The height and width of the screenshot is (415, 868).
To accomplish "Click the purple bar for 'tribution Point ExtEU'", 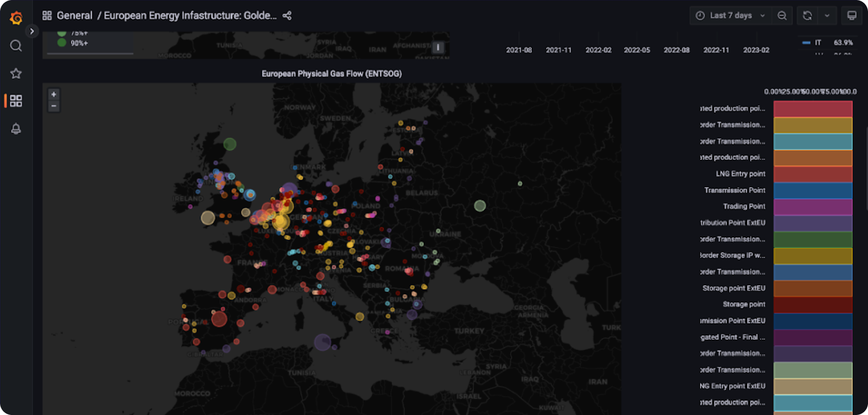I will coord(813,223).
